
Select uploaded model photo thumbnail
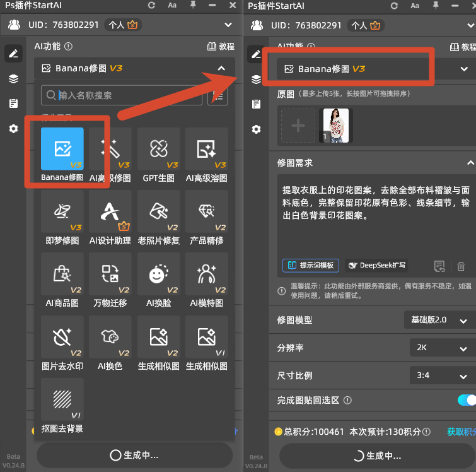tap(336, 126)
